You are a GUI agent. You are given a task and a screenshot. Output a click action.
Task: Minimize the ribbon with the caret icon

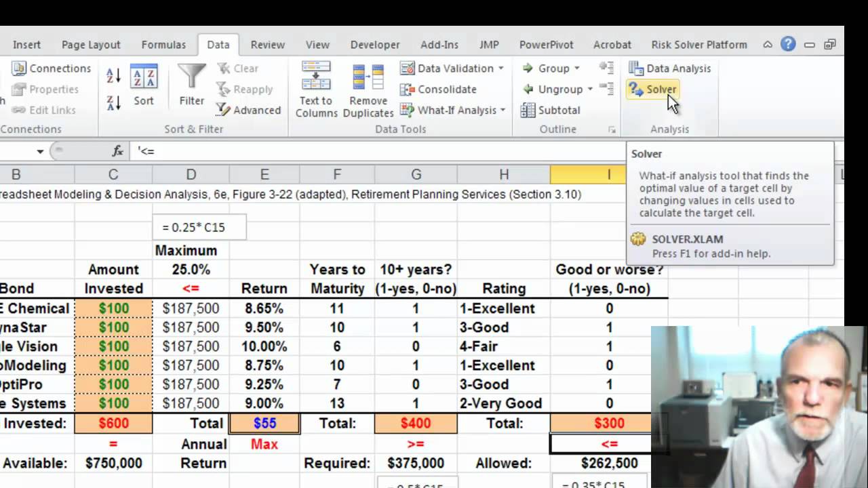click(x=768, y=45)
